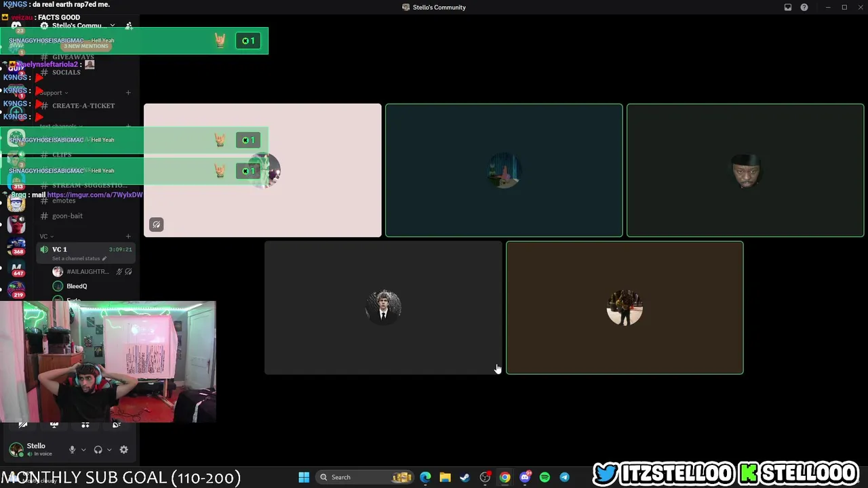Open Discord from taskbar
The width and height of the screenshot is (868, 488).
coord(524,477)
